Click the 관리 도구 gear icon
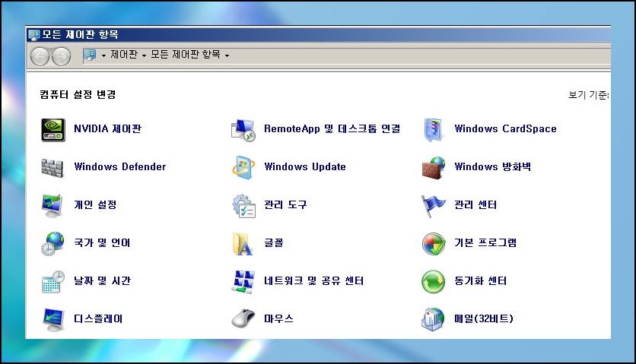Viewport: 636px width, 364px height. point(243,206)
